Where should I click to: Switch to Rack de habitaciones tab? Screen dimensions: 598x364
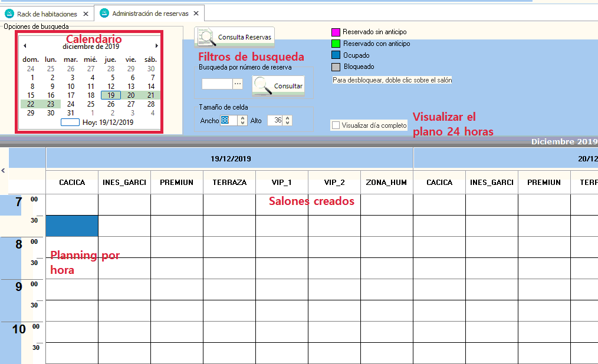47,14
